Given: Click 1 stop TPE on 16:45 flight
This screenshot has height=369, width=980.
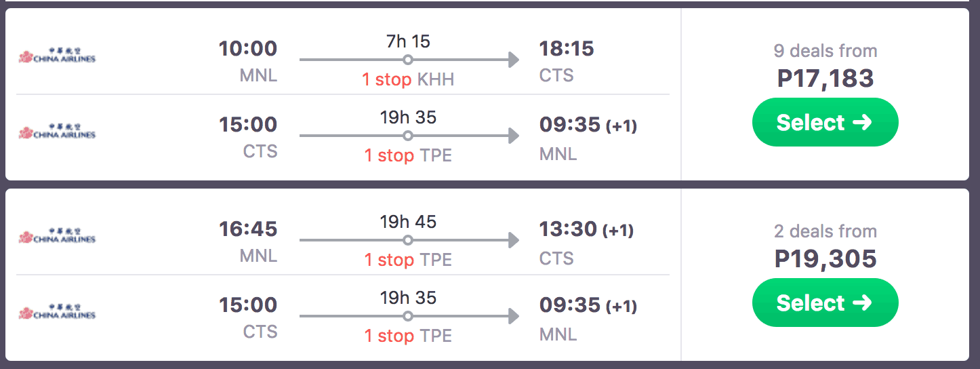Looking at the screenshot, I should click(x=408, y=260).
